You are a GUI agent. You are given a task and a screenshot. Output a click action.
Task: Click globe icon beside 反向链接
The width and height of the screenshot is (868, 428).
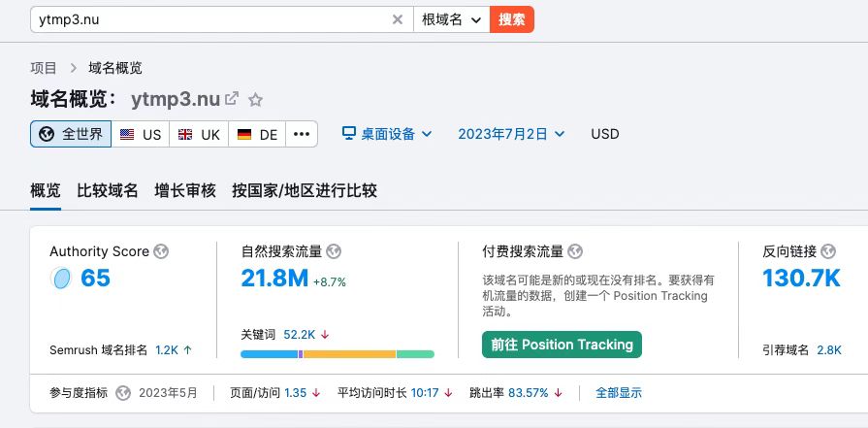(x=828, y=252)
